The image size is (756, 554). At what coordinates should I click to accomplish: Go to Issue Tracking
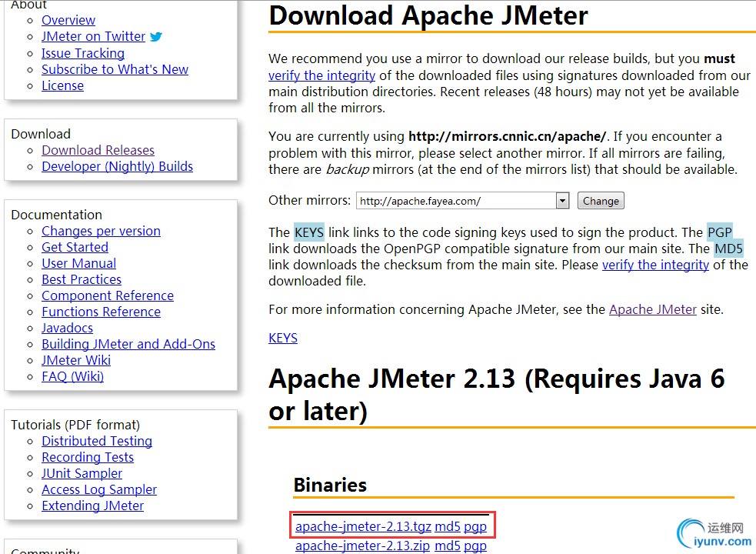point(83,53)
